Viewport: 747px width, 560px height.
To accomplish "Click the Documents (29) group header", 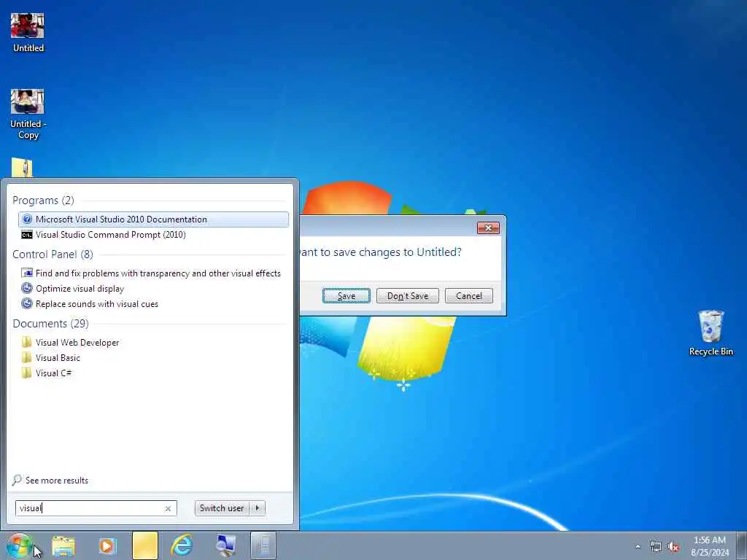I will 50,324.
